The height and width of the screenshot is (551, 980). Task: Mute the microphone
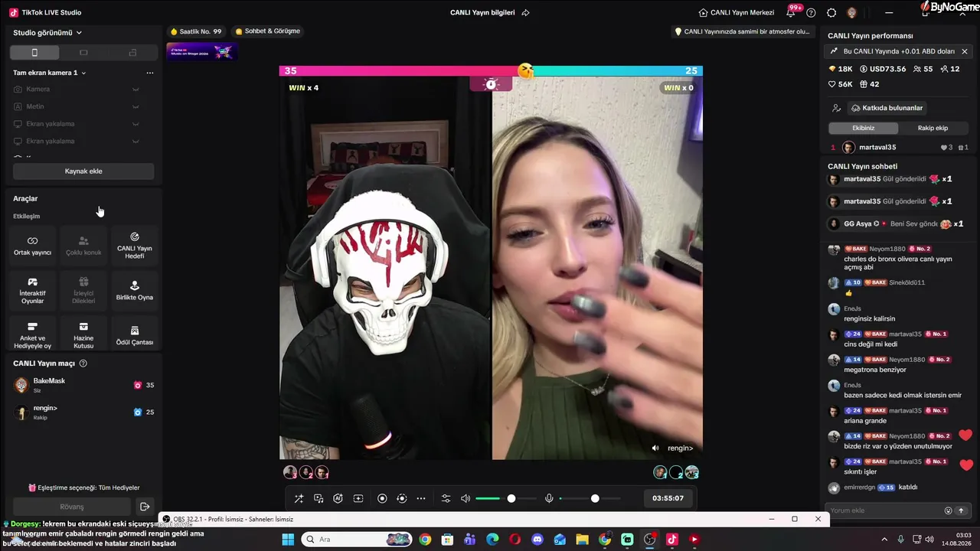click(x=549, y=499)
